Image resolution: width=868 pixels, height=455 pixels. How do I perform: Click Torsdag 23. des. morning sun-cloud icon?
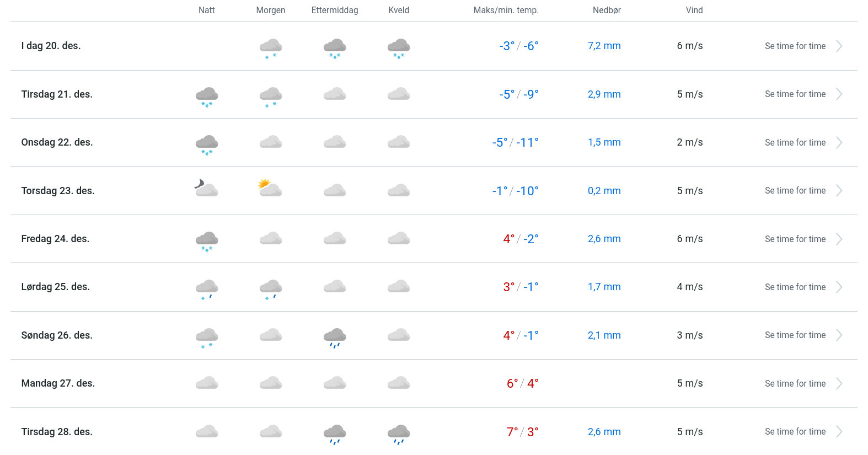(x=271, y=189)
